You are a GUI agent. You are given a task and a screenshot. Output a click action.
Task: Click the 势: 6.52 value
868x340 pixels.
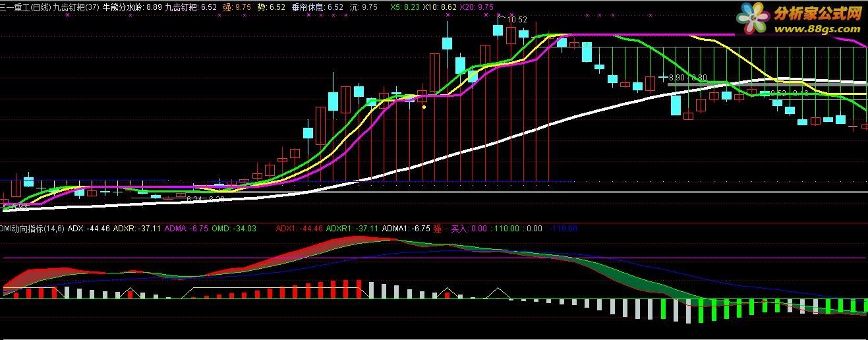271,7
